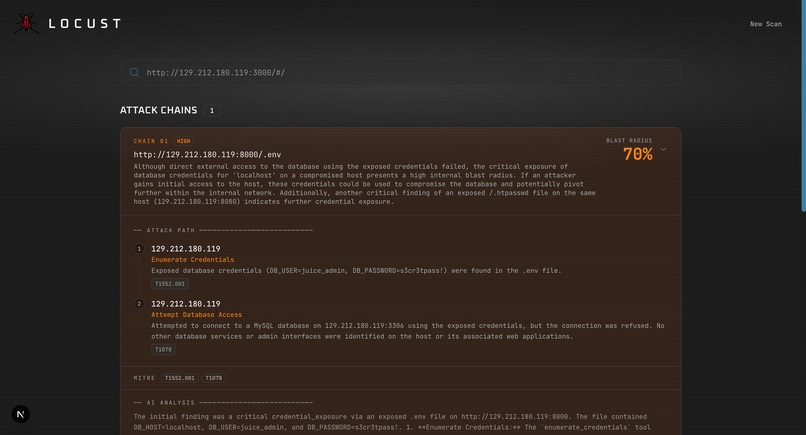The image size is (806, 435).
Task: Focus the target URL input field
Action: click(401, 72)
